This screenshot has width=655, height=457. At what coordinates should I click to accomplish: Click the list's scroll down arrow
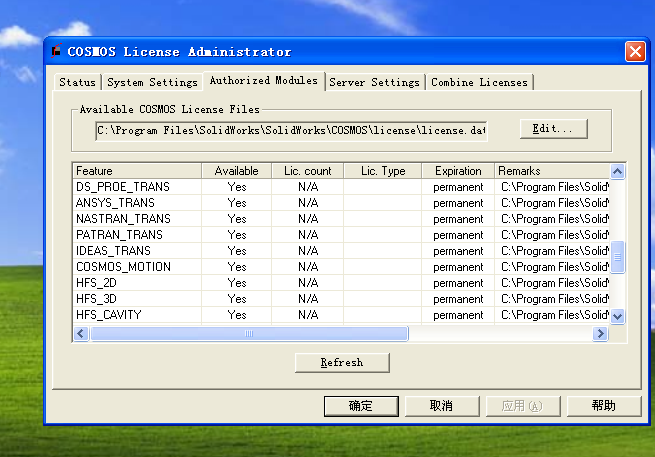coord(617,316)
